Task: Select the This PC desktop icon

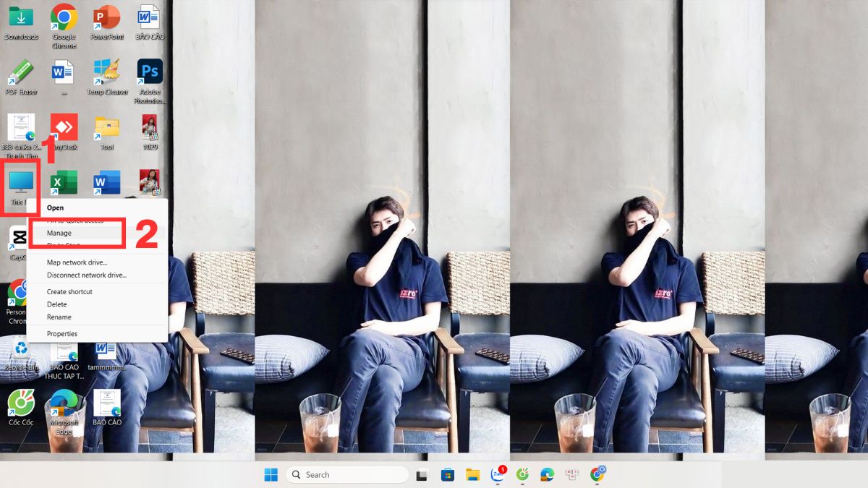Action: pos(21,184)
